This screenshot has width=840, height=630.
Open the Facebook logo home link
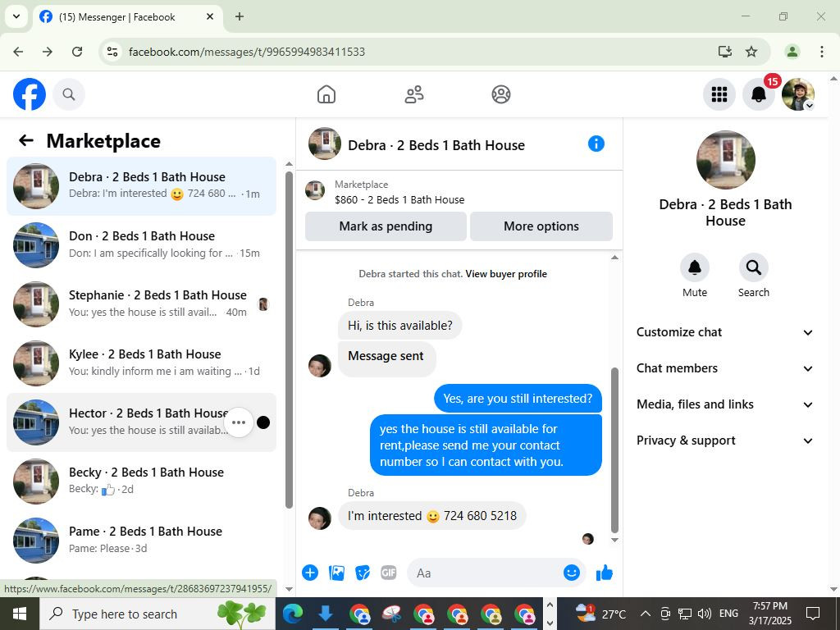(30, 94)
